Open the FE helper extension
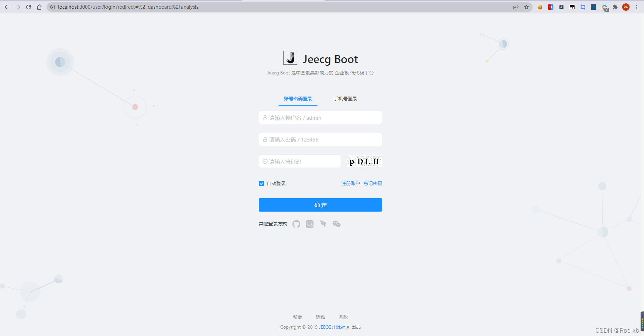This screenshot has height=336, width=644. [551, 7]
